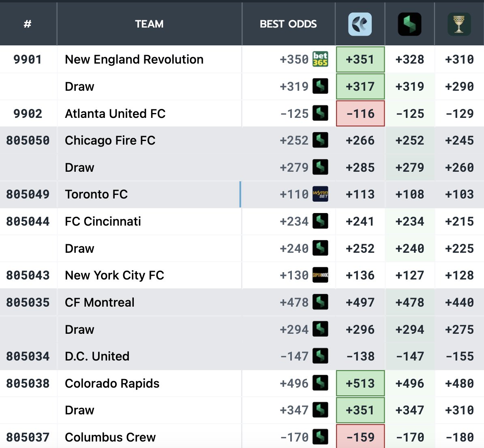Click rotation number 805038
The image size is (484, 448).
tap(28, 384)
